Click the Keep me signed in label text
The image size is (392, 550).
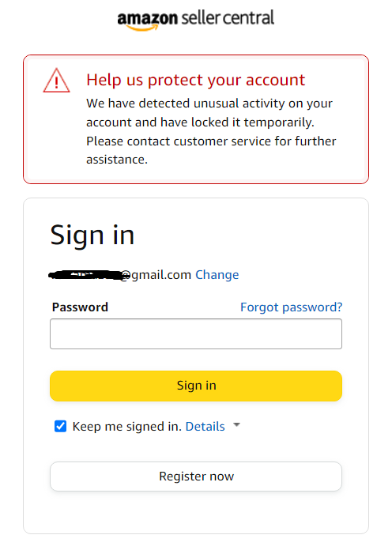click(127, 427)
